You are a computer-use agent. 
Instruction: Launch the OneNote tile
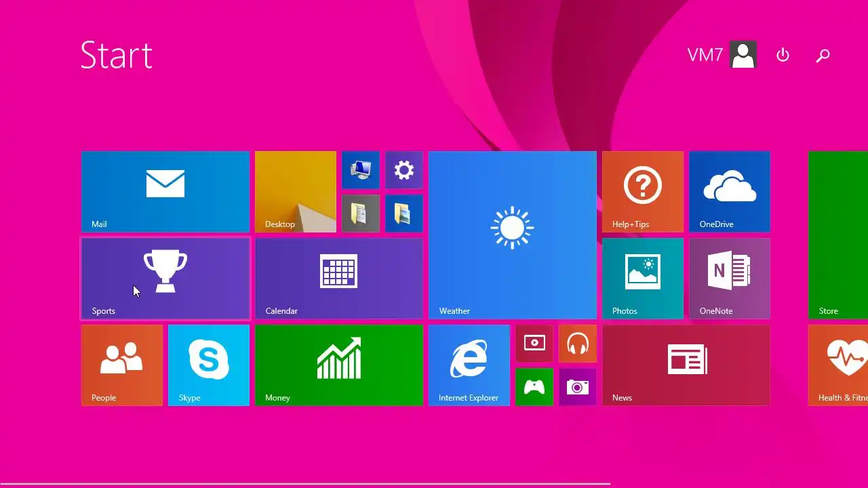pyautogui.click(x=730, y=279)
